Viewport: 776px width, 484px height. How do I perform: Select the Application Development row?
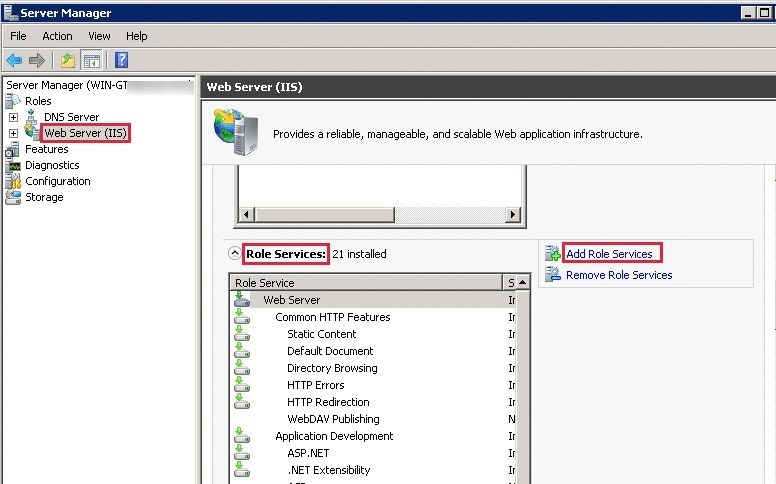pyautogui.click(x=334, y=436)
